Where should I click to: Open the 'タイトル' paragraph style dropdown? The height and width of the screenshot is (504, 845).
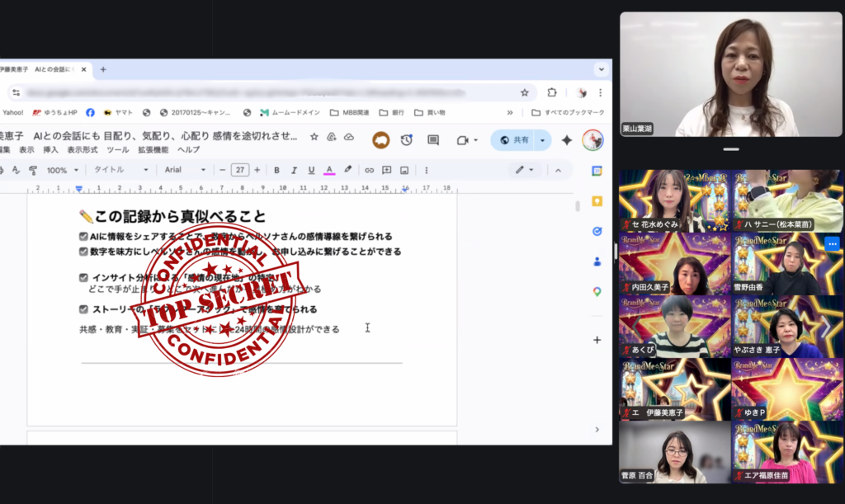(x=120, y=170)
